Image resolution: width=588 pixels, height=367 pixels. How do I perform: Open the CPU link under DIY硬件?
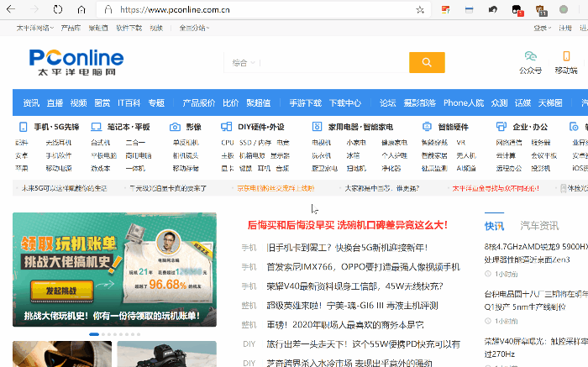pos(228,143)
